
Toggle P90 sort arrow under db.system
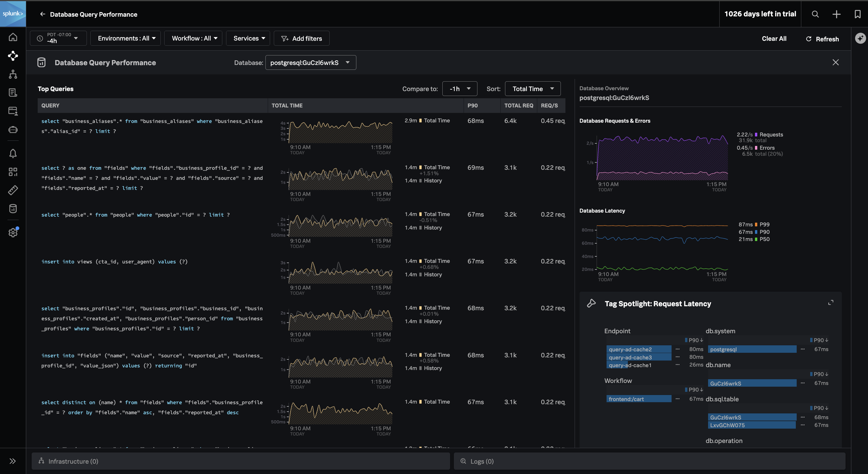826,340
